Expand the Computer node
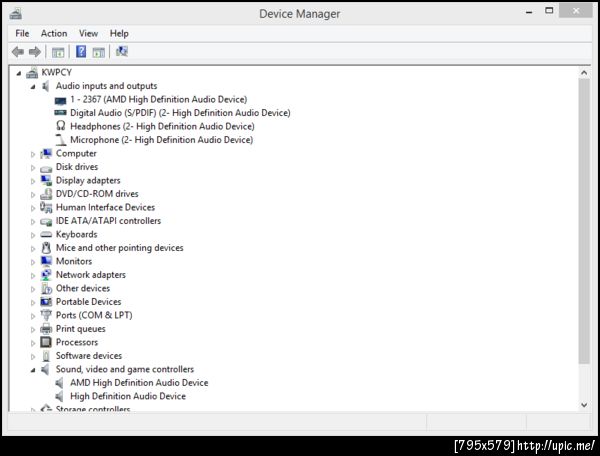The image size is (600, 456). pos(33,154)
